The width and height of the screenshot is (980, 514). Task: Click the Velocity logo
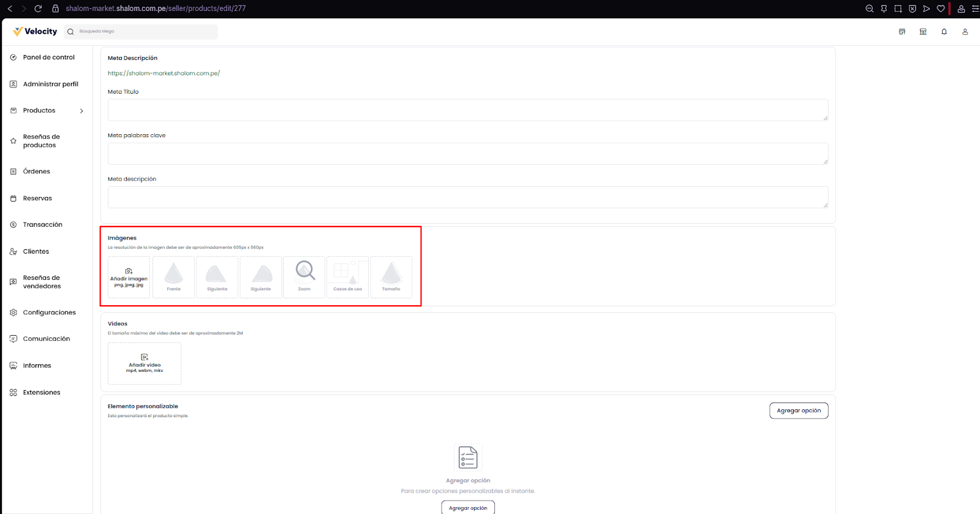pos(36,31)
